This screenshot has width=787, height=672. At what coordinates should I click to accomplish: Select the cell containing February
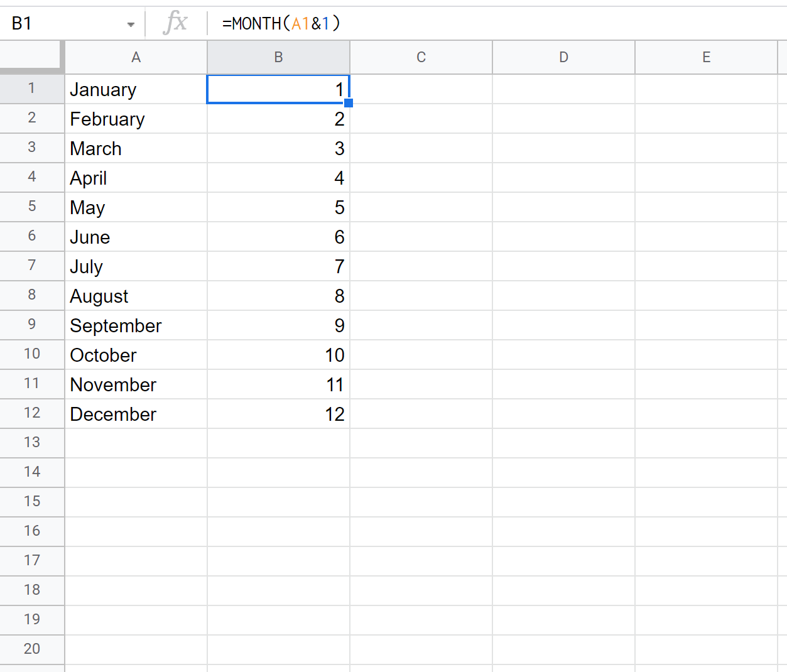[136, 119]
